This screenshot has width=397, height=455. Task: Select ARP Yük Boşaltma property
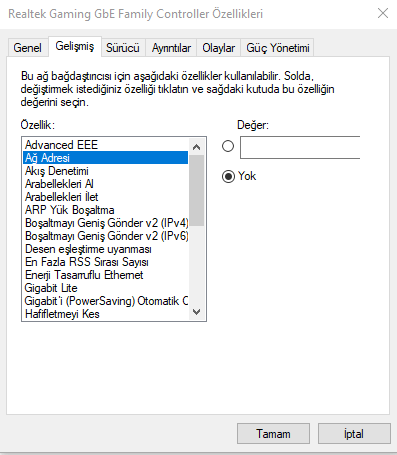[106, 210]
